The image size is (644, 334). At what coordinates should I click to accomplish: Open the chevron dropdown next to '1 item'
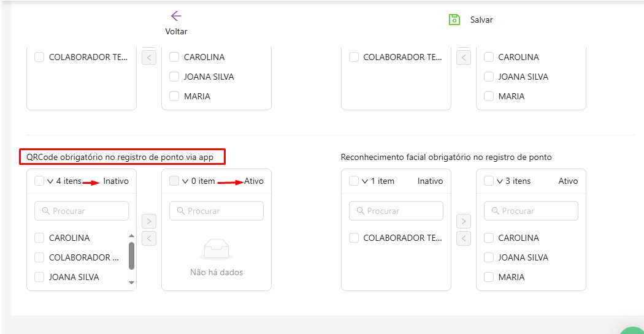pos(365,181)
